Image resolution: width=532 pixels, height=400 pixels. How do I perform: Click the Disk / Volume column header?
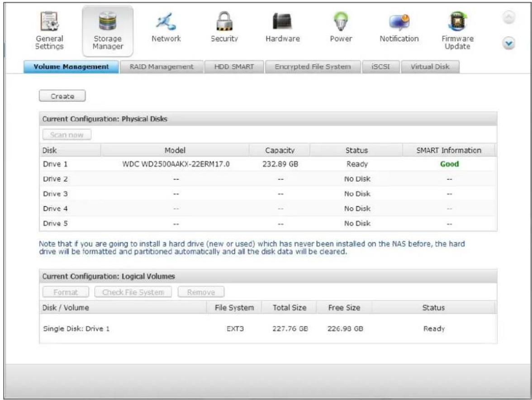point(123,308)
